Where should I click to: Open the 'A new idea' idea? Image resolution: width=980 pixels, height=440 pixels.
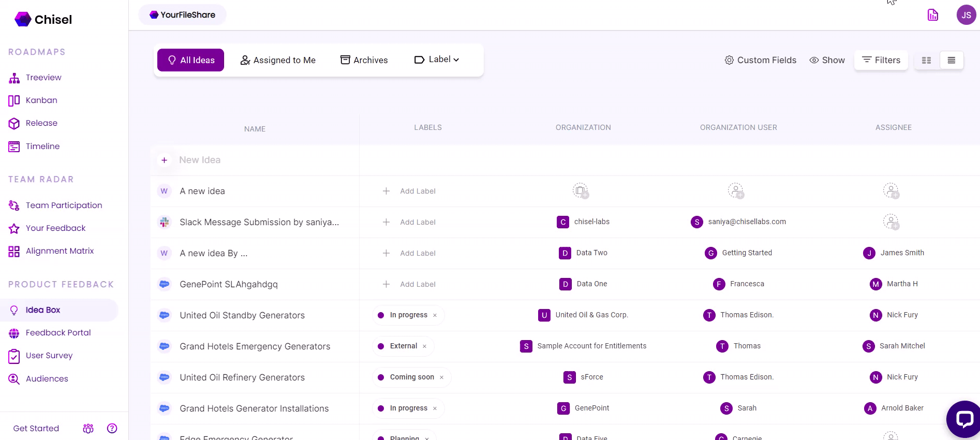point(202,192)
